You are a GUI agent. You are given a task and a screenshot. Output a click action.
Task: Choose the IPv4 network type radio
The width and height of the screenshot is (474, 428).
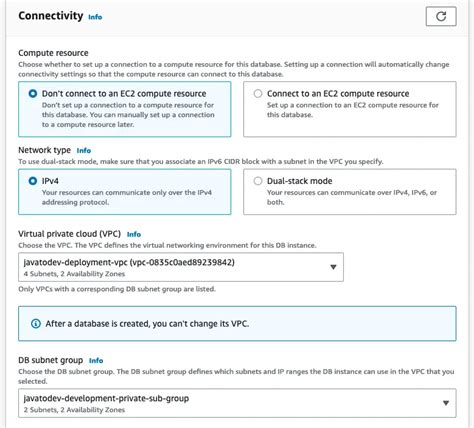click(33, 181)
